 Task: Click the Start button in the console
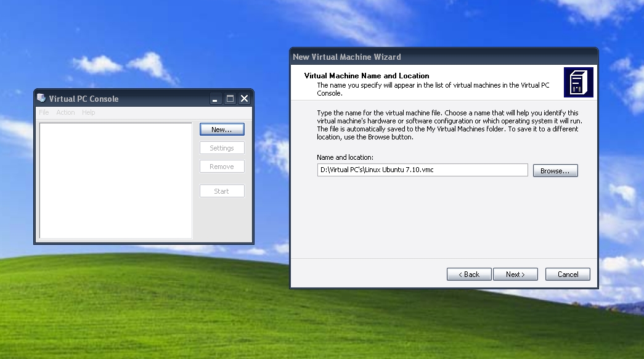coord(222,191)
